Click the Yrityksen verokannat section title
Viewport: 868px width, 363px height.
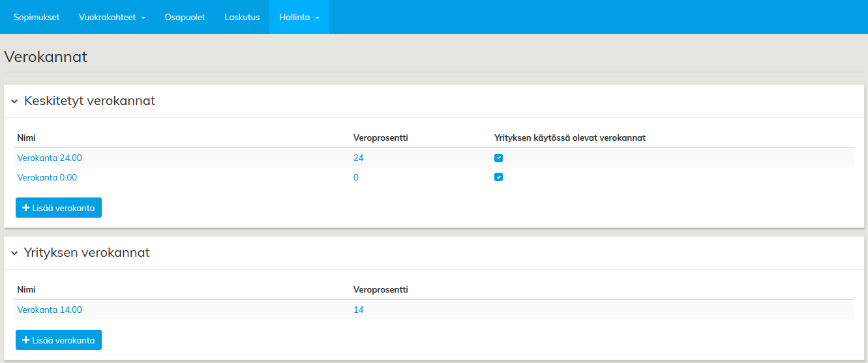pyautogui.click(x=87, y=252)
